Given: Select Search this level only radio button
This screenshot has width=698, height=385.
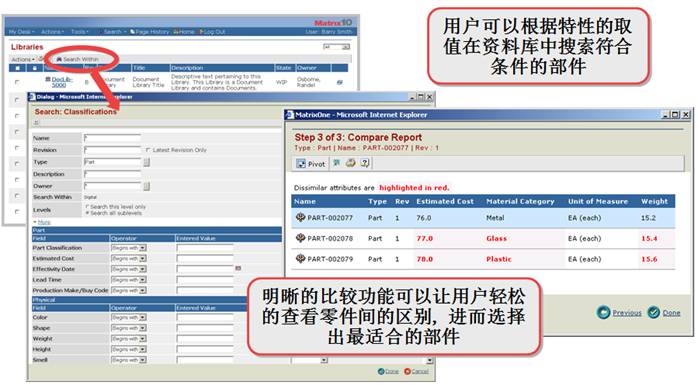Looking at the screenshot, I should (87, 207).
